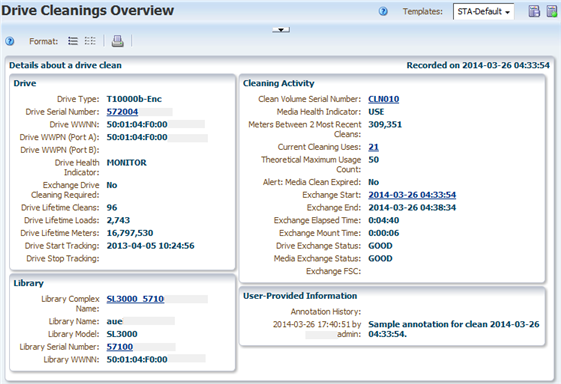This screenshot has width=561, height=384.
Task: Click help icon left of Format
Action: pyautogui.click(x=10, y=41)
